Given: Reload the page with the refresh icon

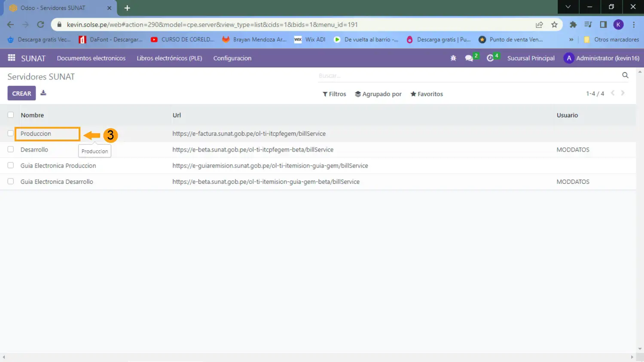Looking at the screenshot, I should [40, 24].
